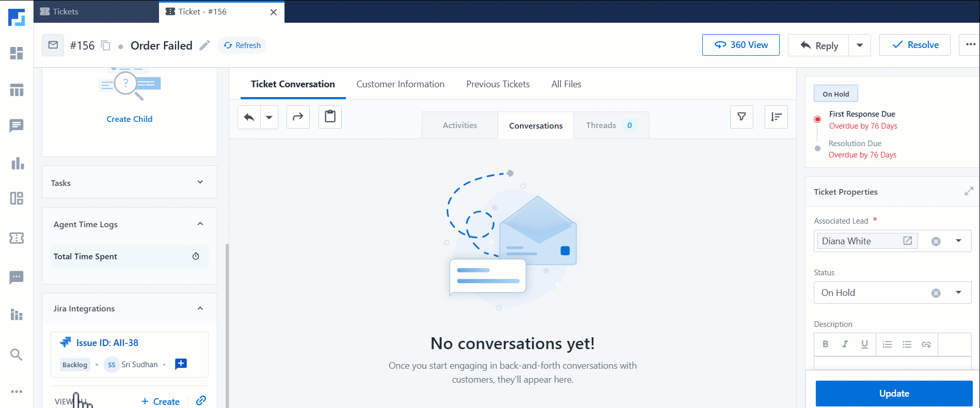The width and height of the screenshot is (980, 408).
Task: Toggle underline formatting in Description
Action: [x=864, y=344]
